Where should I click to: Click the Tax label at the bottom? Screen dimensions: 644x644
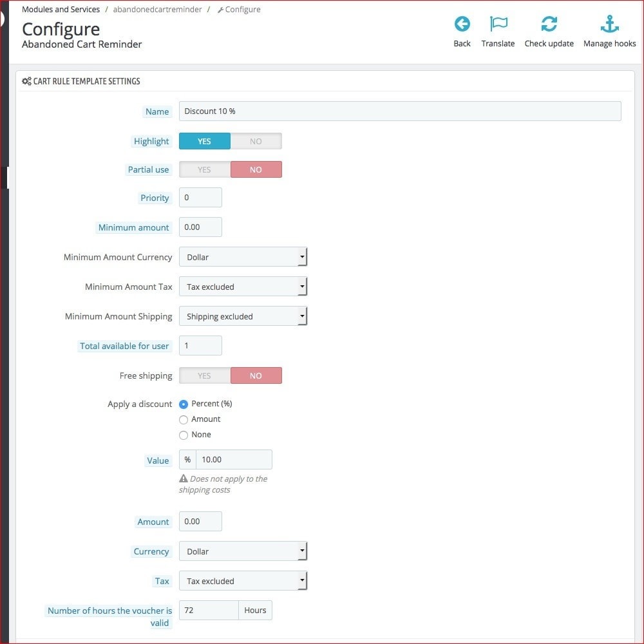tap(162, 581)
